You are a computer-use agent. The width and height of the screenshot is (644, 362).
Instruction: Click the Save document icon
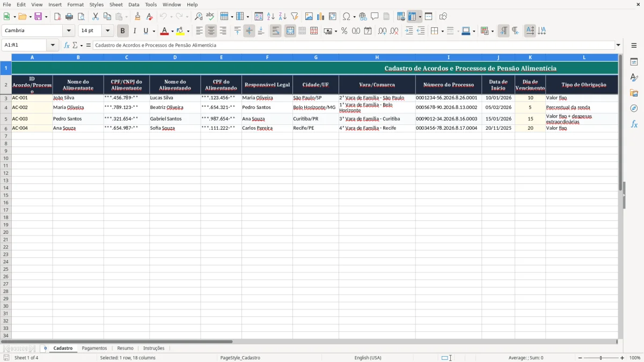click(x=38, y=17)
